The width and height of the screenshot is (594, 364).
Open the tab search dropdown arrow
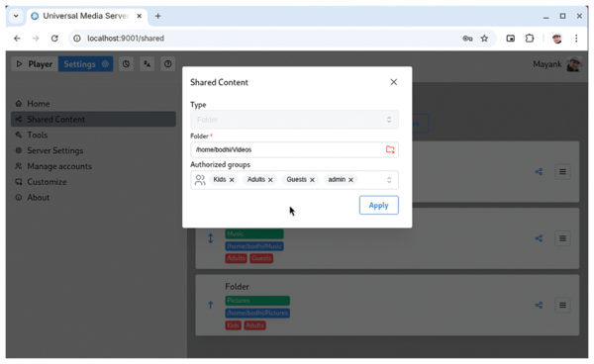(16, 16)
